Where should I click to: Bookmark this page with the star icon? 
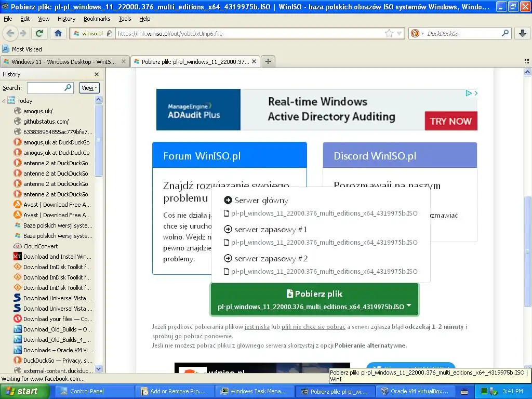[x=389, y=33]
